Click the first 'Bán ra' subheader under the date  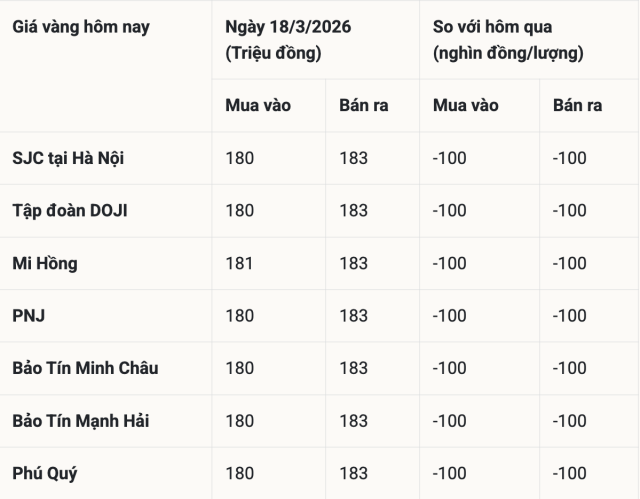click(x=359, y=105)
